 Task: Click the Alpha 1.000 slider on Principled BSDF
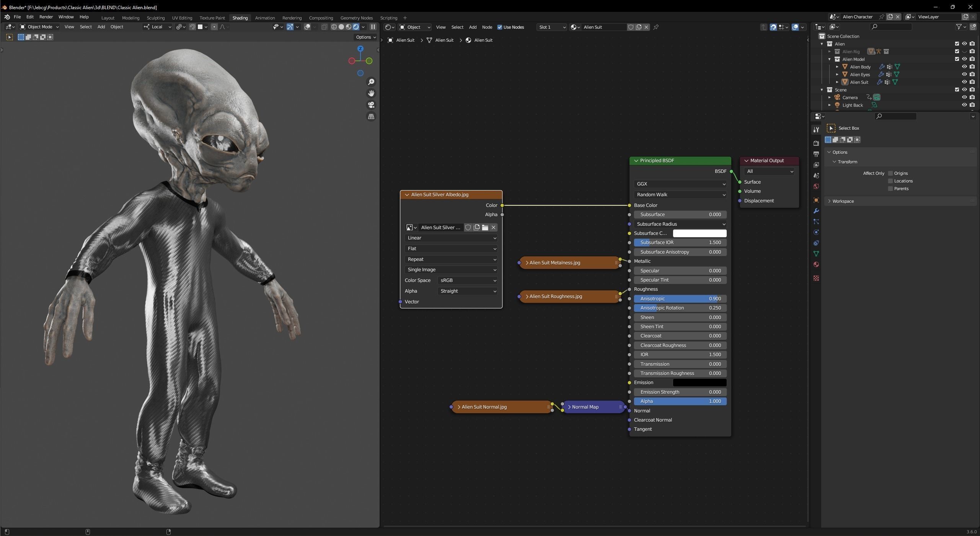680,401
